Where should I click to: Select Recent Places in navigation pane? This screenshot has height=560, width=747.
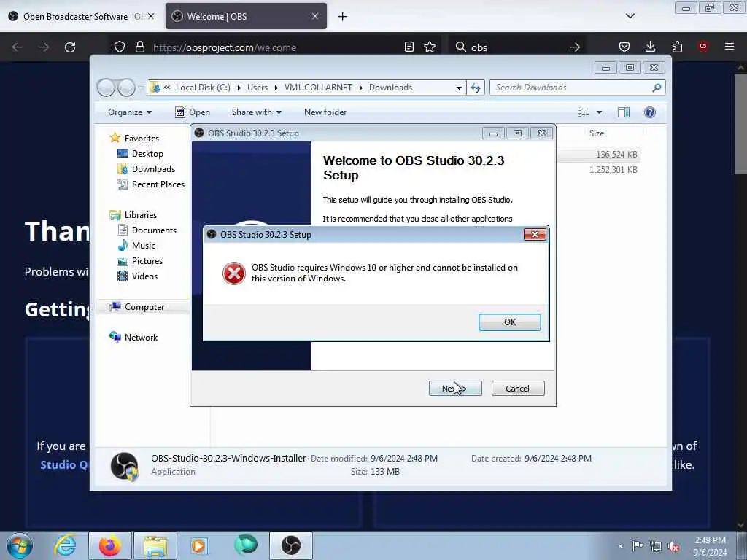tap(158, 184)
